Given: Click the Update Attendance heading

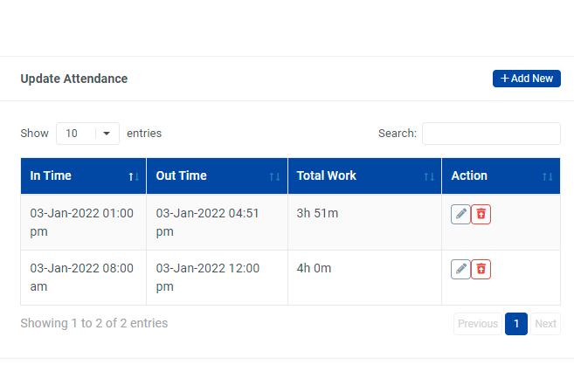Looking at the screenshot, I should [x=74, y=79].
